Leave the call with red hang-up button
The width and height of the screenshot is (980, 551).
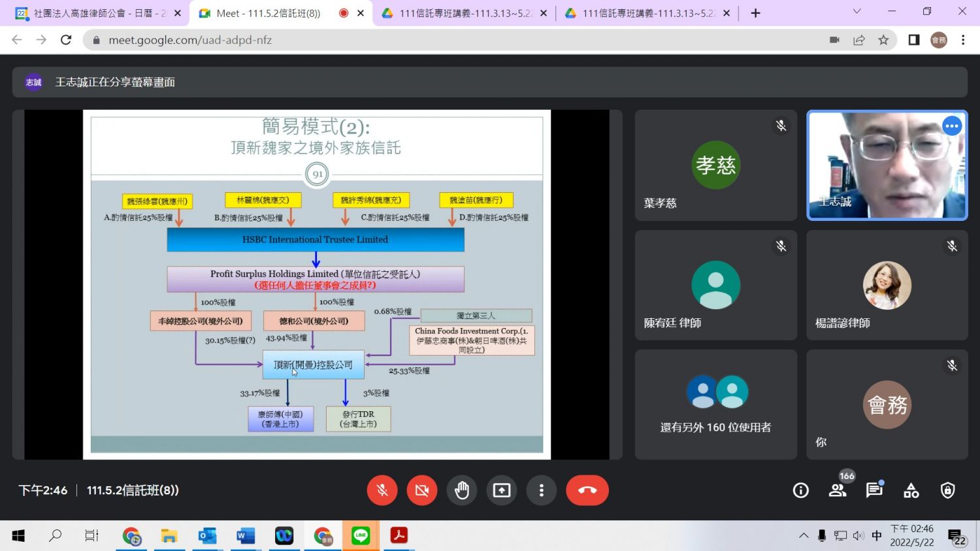coord(587,490)
